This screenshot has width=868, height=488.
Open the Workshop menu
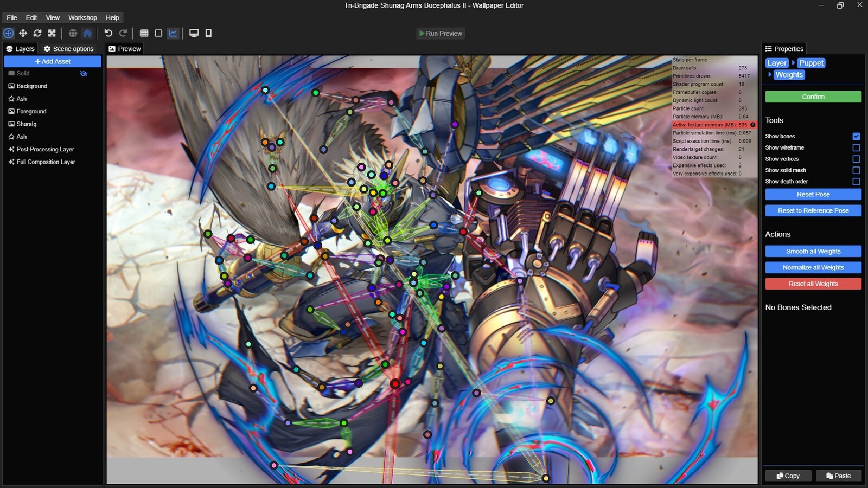coord(82,18)
